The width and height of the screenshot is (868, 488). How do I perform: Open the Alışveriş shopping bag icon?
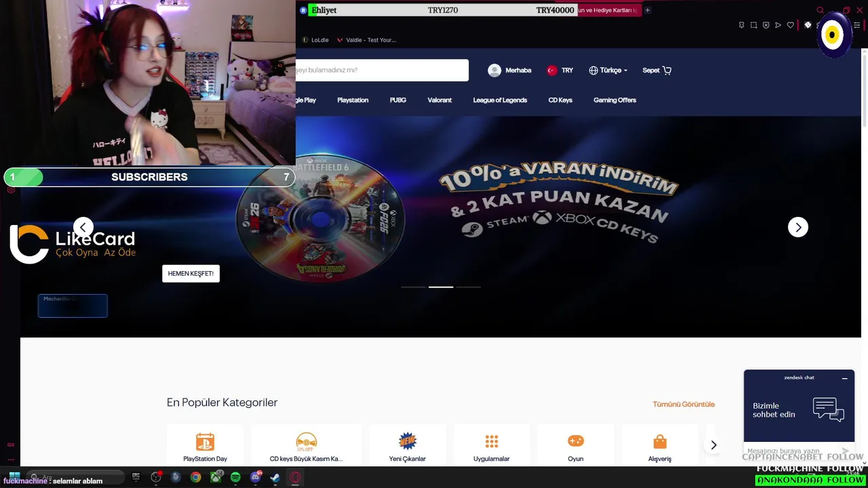tap(660, 441)
